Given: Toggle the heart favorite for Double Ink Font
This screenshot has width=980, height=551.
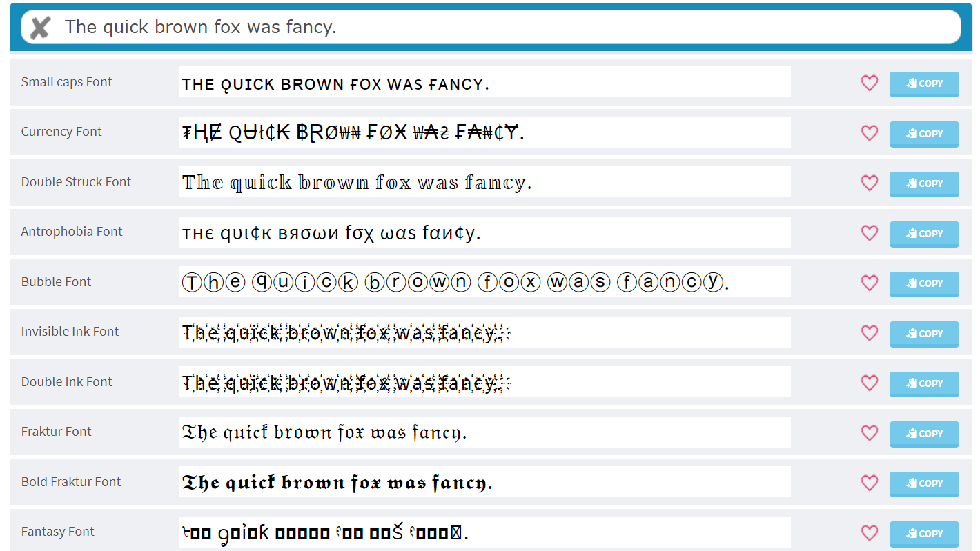Looking at the screenshot, I should 869,383.
